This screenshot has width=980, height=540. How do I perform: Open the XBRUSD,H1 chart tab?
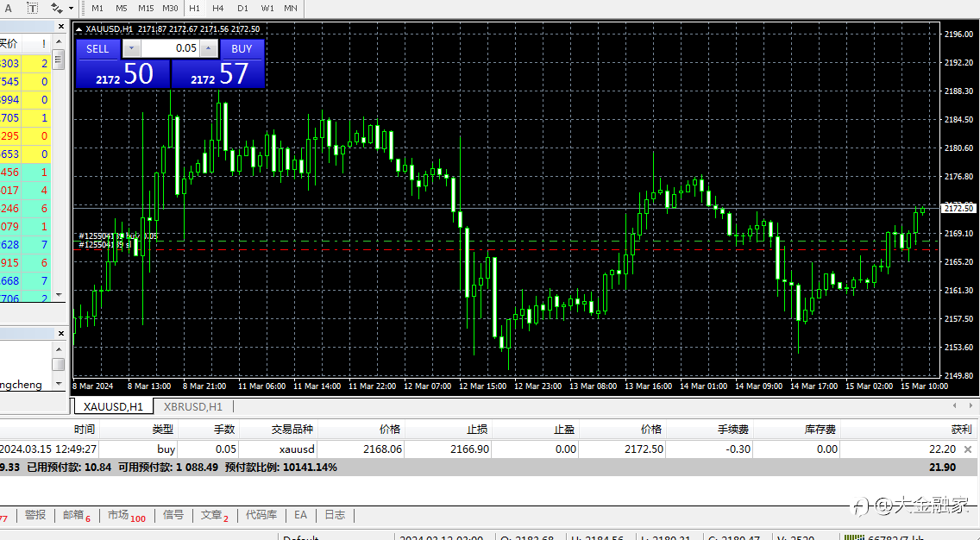coord(193,407)
